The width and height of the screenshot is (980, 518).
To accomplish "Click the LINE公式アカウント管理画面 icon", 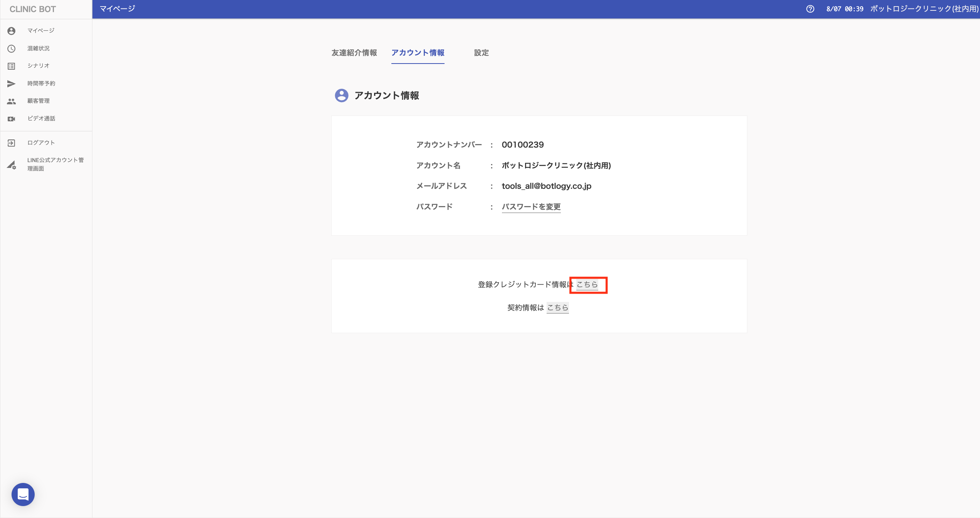I will [x=12, y=165].
